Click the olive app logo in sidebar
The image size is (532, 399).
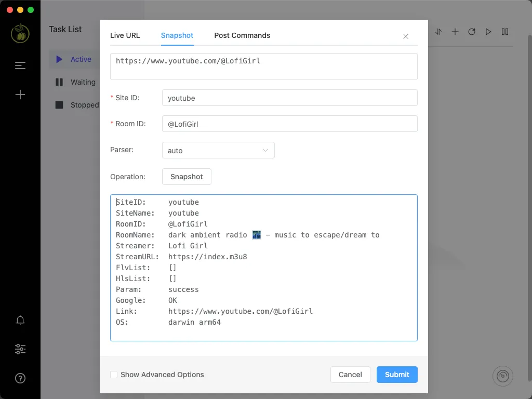[x=20, y=33]
